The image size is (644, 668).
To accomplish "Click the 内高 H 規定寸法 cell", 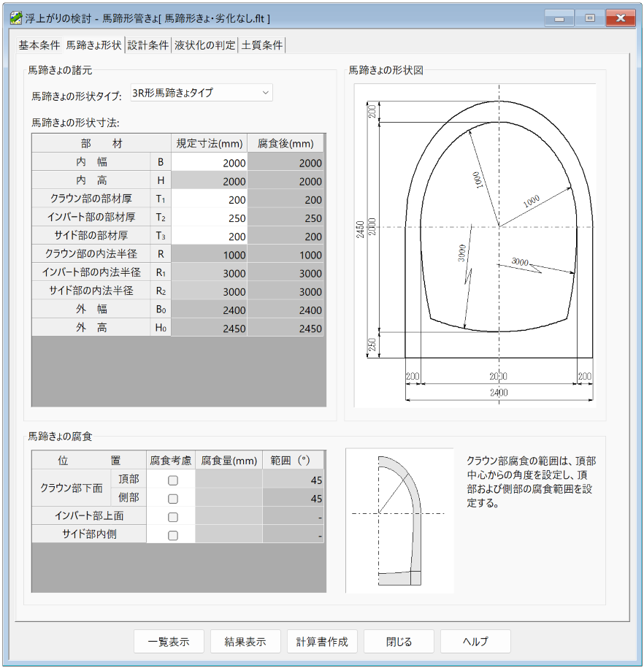I will [210, 180].
